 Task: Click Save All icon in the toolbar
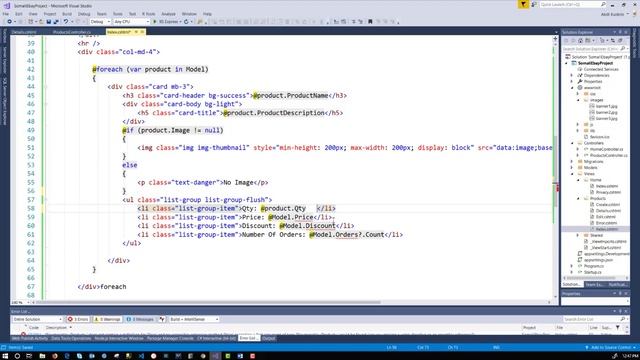point(56,22)
